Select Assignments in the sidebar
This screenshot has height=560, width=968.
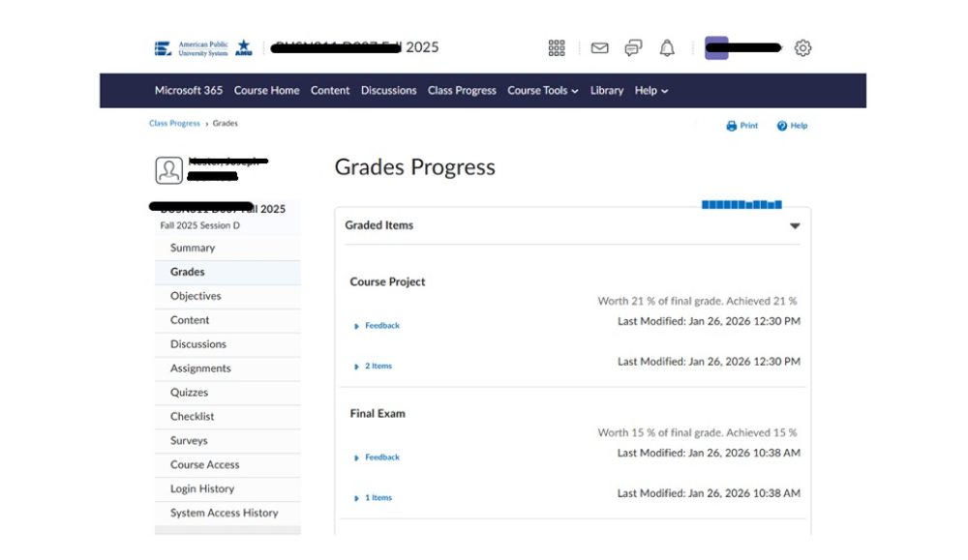227,368
